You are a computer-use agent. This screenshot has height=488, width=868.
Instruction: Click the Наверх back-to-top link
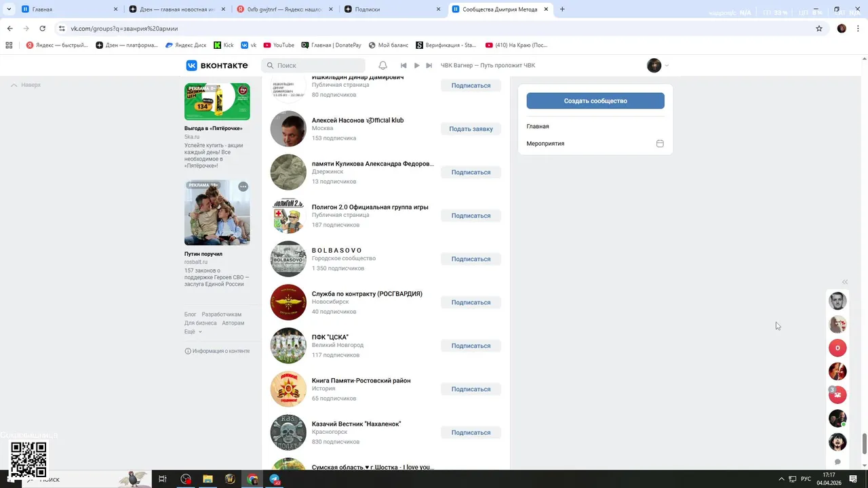[x=26, y=85]
